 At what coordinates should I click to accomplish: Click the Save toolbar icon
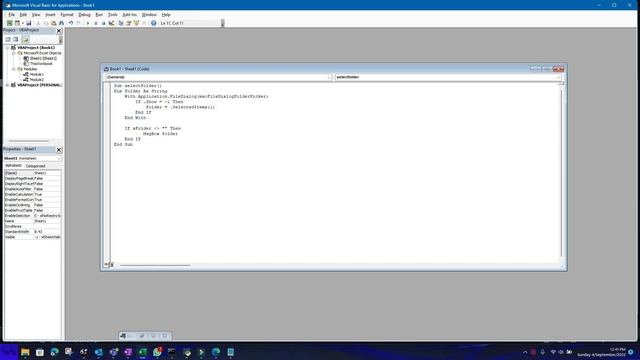(x=29, y=23)
